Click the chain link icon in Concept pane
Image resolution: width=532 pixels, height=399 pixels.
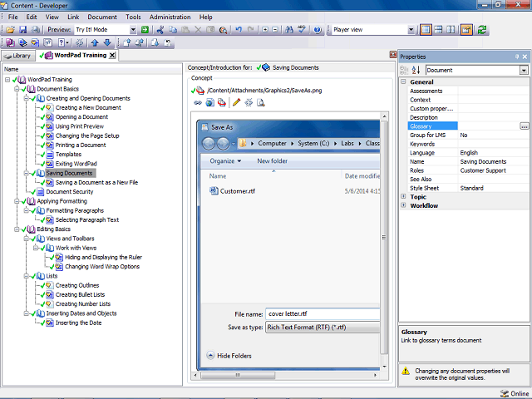pos(198,103)
